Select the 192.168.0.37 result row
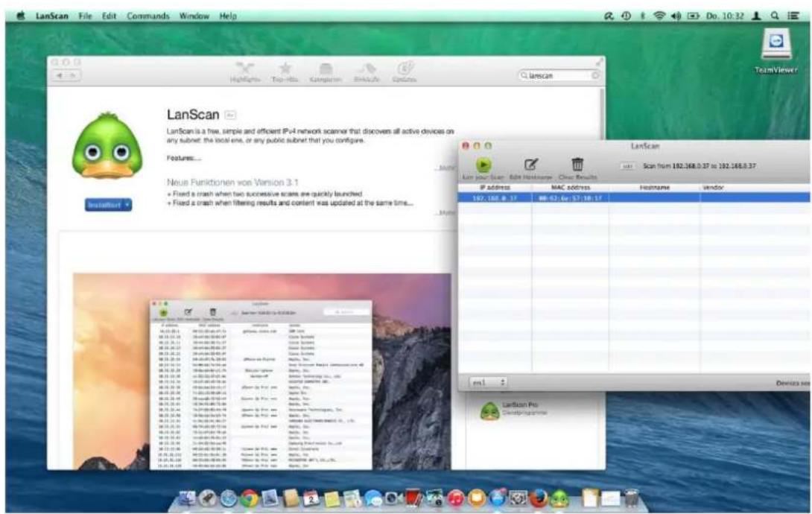 tap(634, 197)
